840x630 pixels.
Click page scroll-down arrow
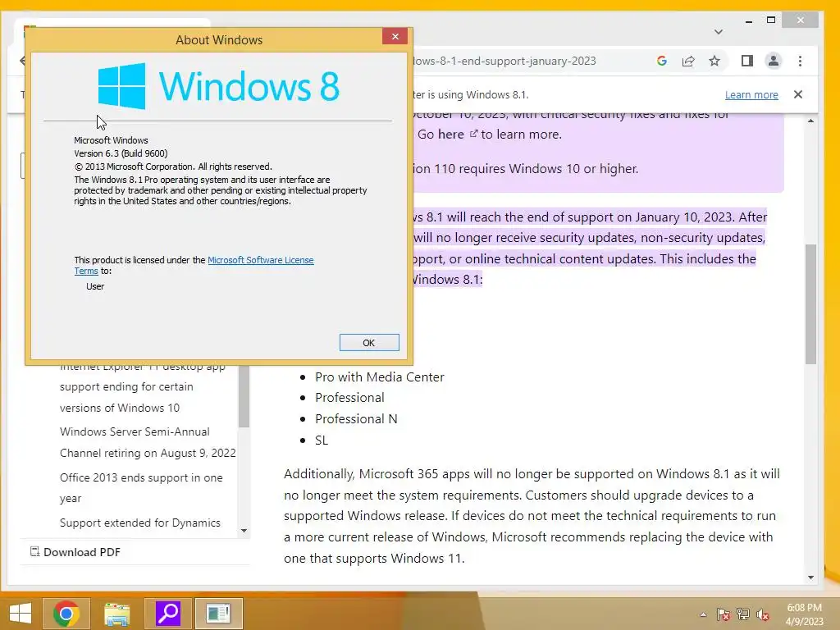tap(810, 577)
